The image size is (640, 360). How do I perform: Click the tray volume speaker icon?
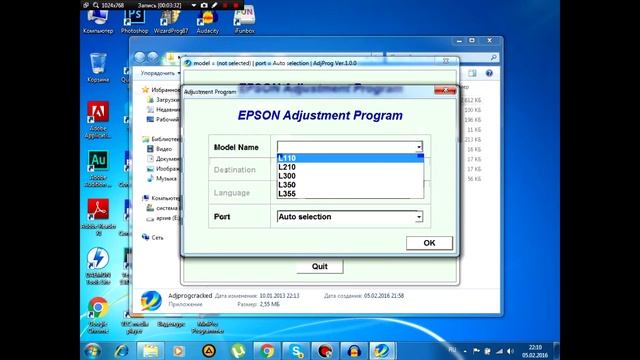point(510,351)
